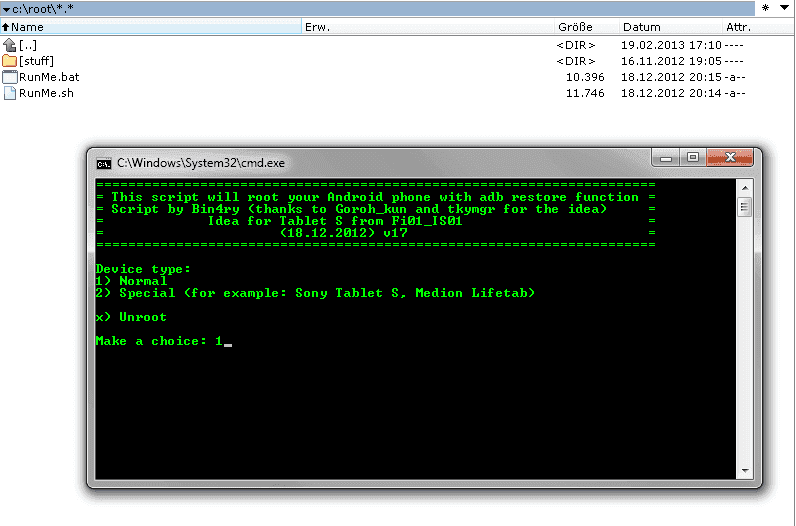The image size is (796, 526).
Task: Click the cmd vertical scrollbar thumb
Action: point(745,207)
